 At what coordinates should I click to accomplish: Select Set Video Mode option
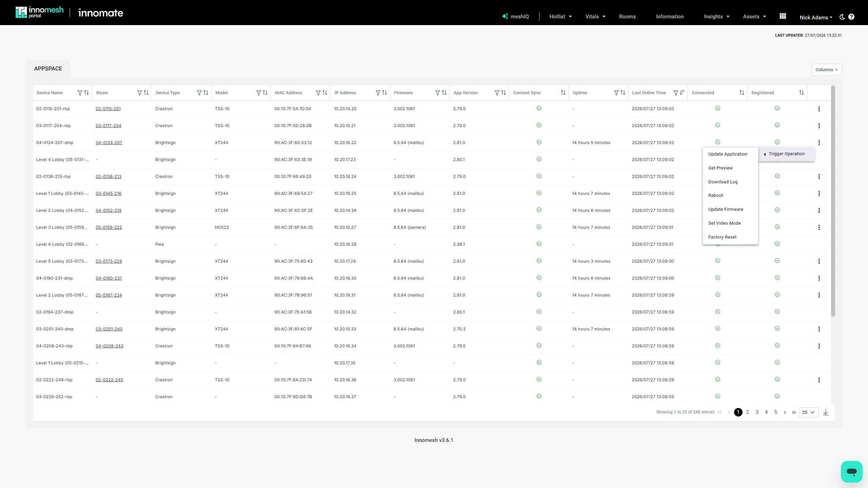(730, 223)
